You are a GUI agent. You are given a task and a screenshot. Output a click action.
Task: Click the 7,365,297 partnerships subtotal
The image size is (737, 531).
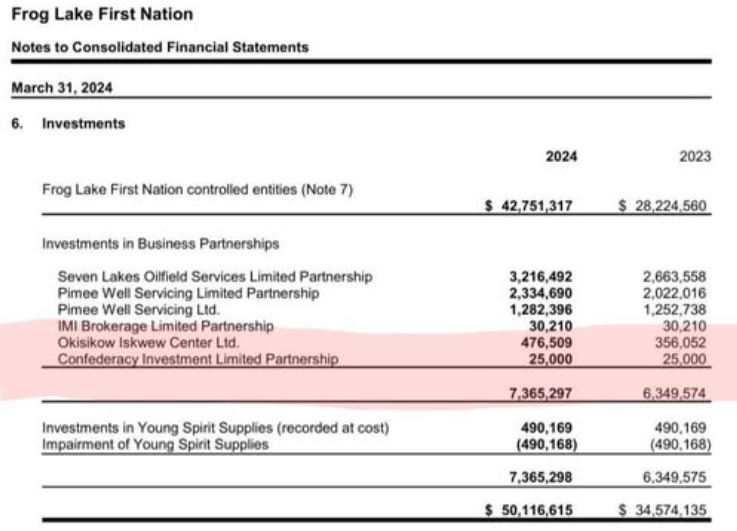[x=542, y=395]
